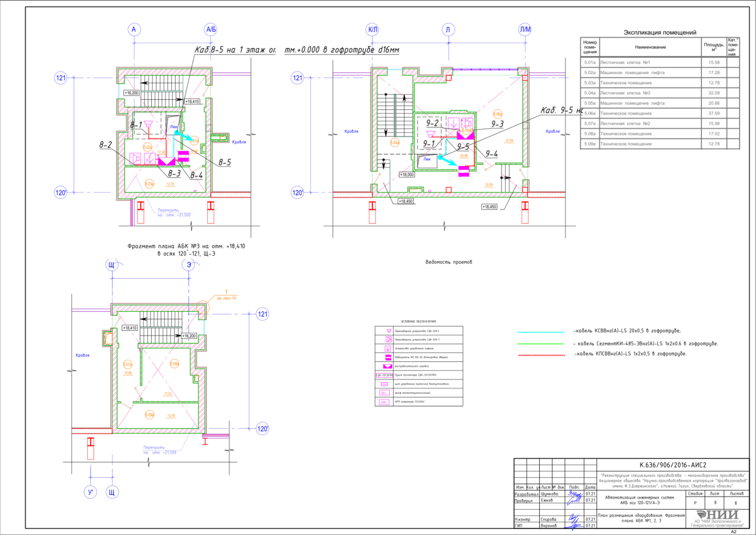The height and width of the screenshot is (535, 756).
Task: Select the door alarm sensor ИО 102-26 legend symbol
Action: pos(388,357)
